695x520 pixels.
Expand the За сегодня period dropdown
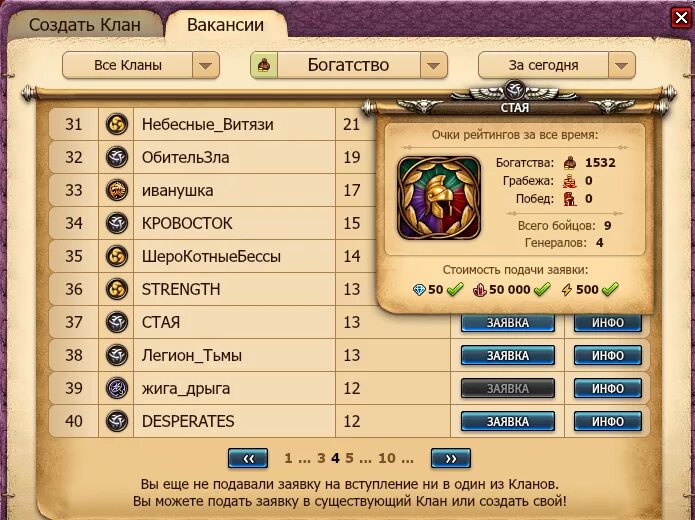pyautogui.click(x=621, y=66)
